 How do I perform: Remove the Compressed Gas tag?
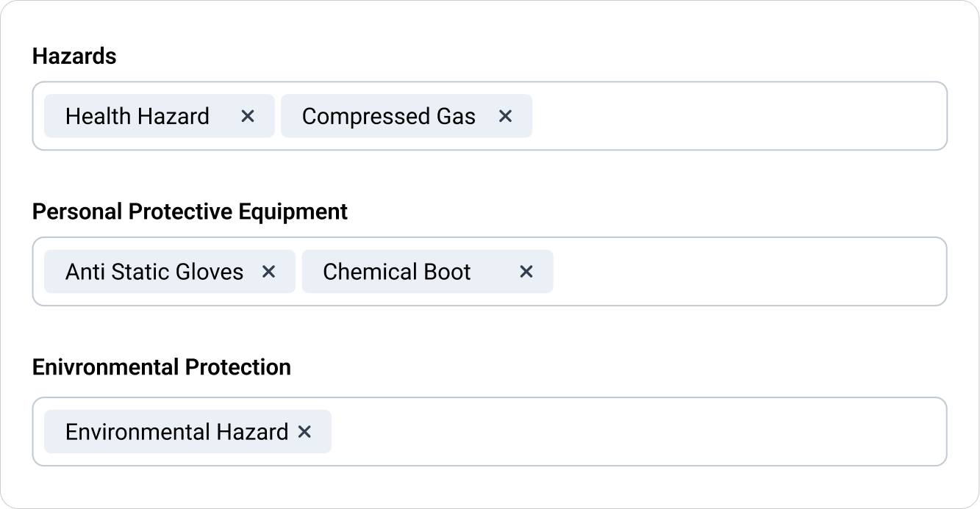[505, 116]
